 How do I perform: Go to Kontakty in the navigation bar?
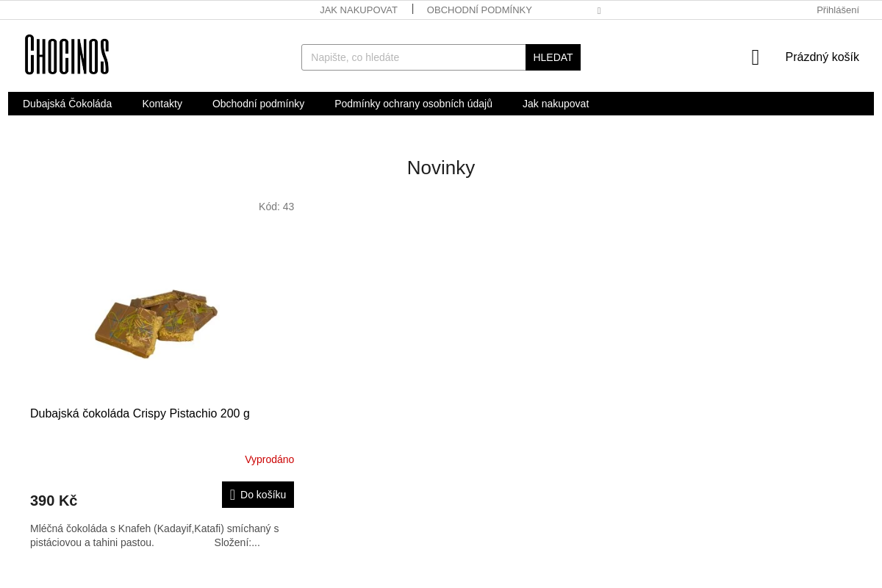(x=162, y=104)
